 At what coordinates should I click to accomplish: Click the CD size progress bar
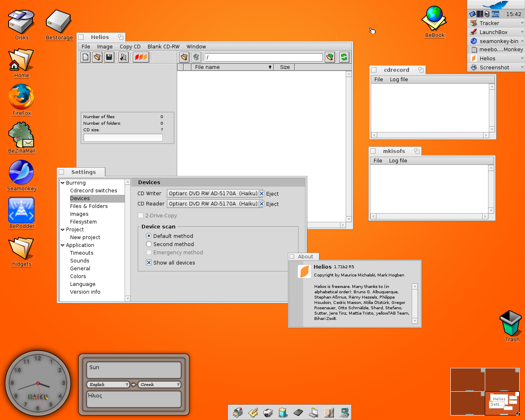pos(123,138)
